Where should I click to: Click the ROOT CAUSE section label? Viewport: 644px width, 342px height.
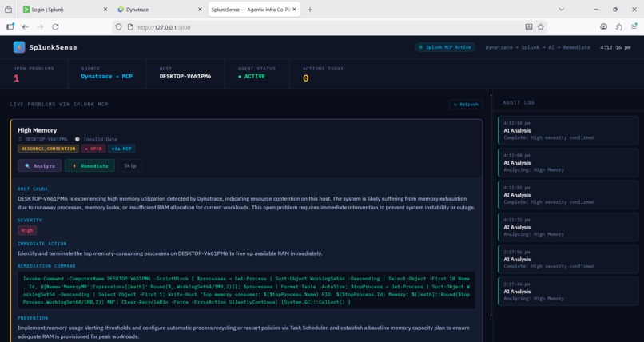pos(33,189)
